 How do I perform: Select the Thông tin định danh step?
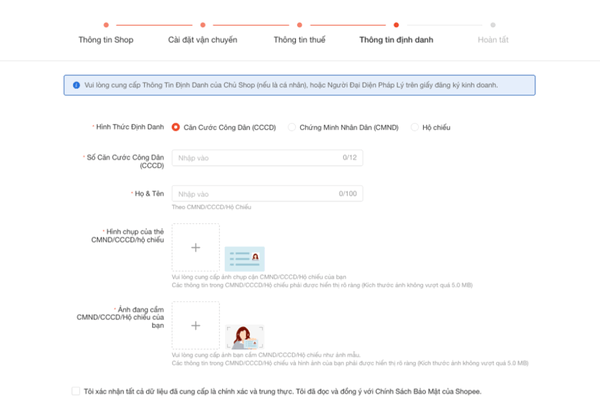coord(396,41)
